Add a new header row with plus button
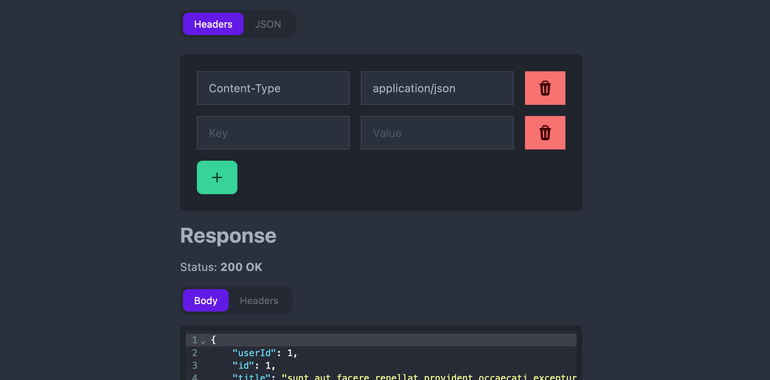The image size is (770, 380). (x=217, y=177)
